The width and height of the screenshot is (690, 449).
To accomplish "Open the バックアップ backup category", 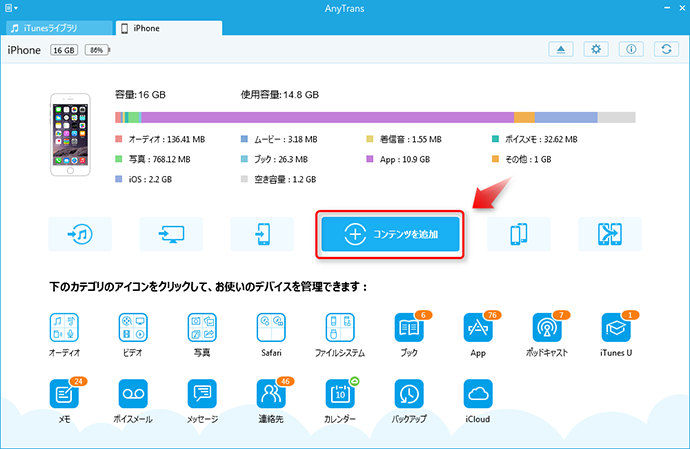I will pos(409,394).
